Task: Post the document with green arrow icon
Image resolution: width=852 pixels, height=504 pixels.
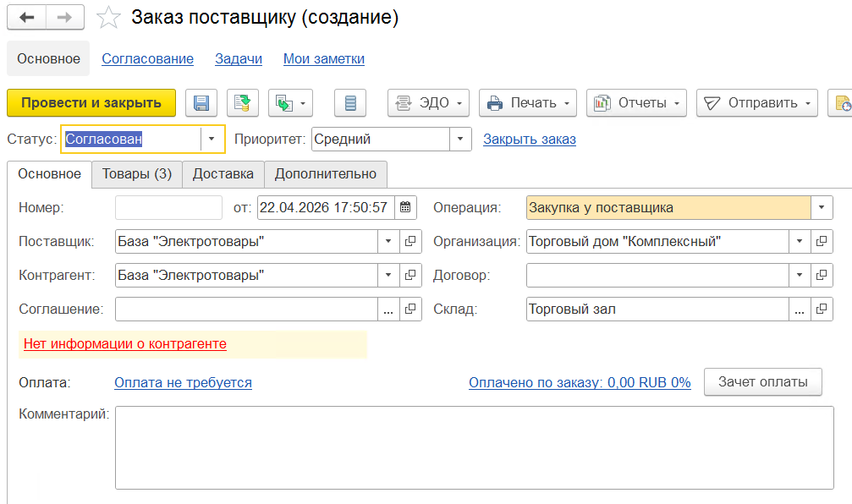Action: pos(242,102)
